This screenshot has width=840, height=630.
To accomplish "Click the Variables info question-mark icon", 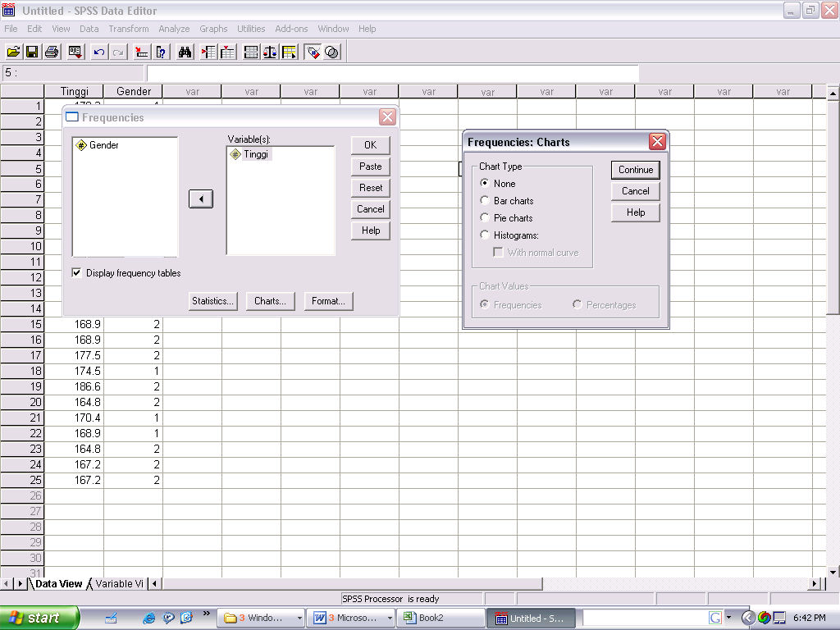I will tap(161, 52).
